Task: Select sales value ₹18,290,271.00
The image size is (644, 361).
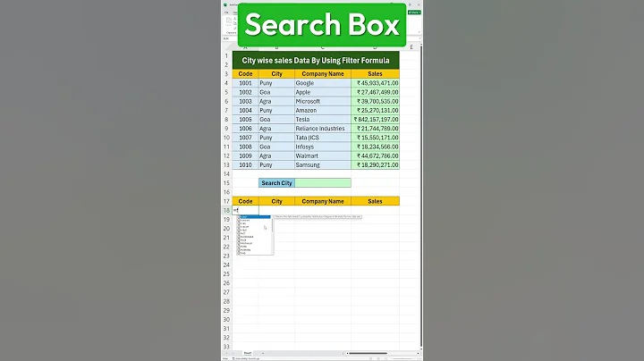Action: click(375, 165)
